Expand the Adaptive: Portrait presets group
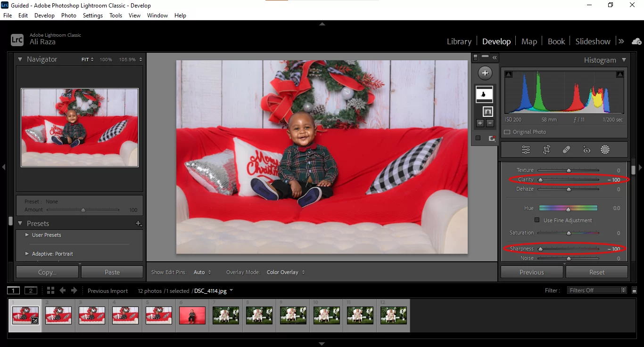Screen dimensions: 644x347 [27, 254]
